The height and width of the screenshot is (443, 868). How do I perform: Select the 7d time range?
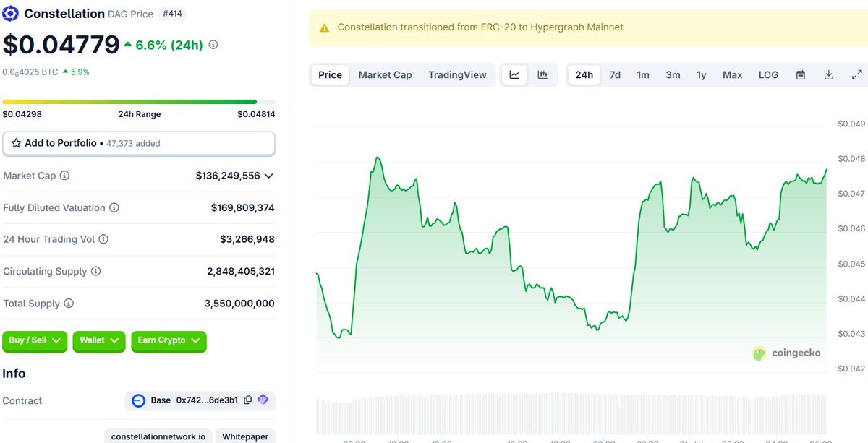tap(615, 74)
